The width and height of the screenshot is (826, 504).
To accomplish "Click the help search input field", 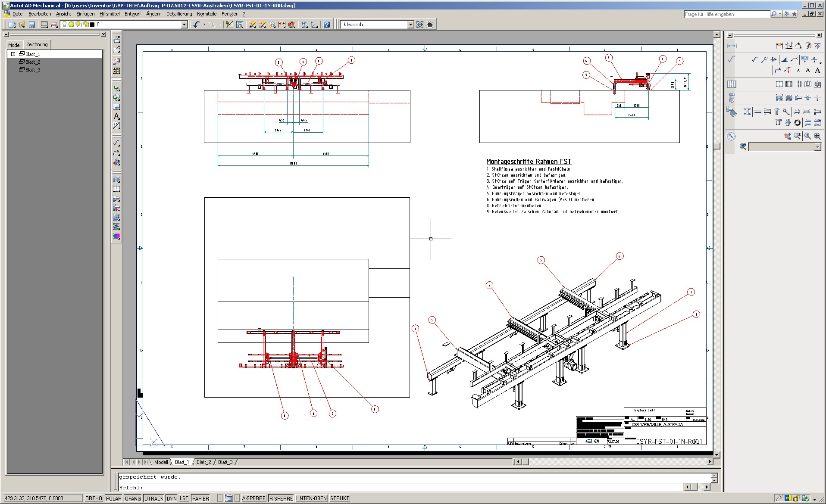I will click(726, 14).
